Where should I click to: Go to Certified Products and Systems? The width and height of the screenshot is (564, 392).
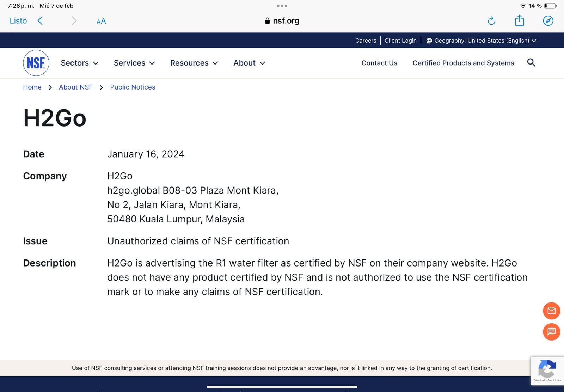tap(463, 63)
